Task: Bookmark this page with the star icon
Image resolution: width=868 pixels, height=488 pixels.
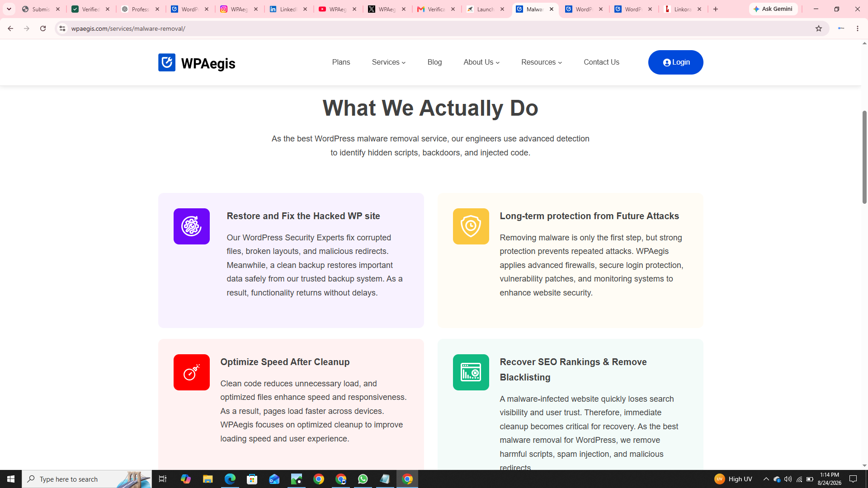Action: [818, 28]
